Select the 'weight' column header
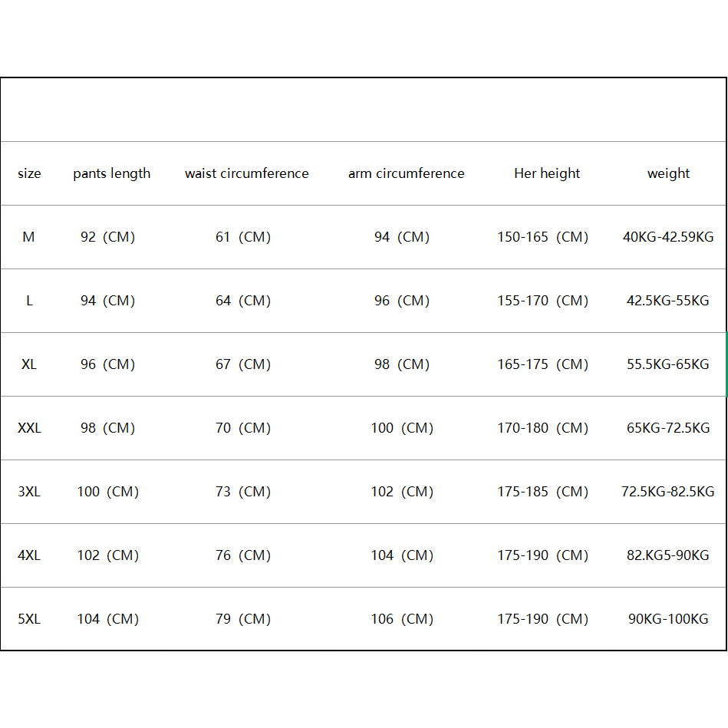Screen dimensions: 728x728 point(668,173)
